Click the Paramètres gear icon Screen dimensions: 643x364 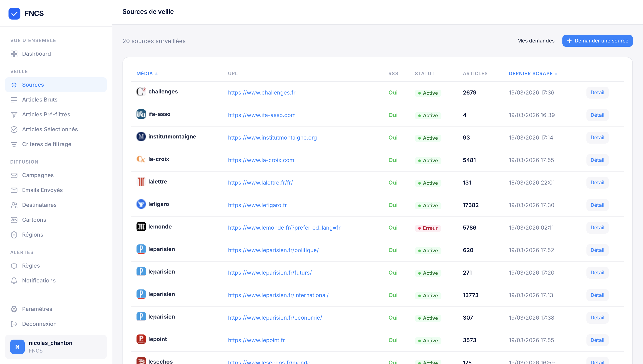click(x=14, y=309)
